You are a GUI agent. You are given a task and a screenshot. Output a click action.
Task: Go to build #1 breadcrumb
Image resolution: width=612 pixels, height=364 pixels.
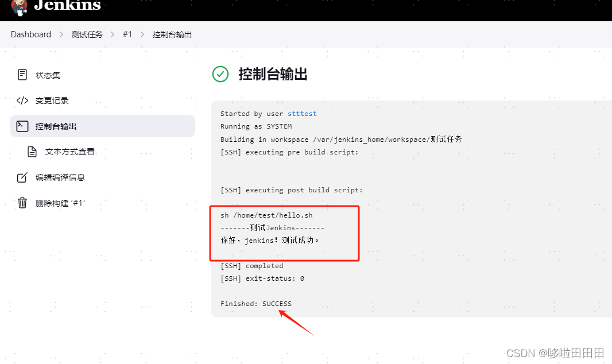pyautogui.click(x=127, y=34)
